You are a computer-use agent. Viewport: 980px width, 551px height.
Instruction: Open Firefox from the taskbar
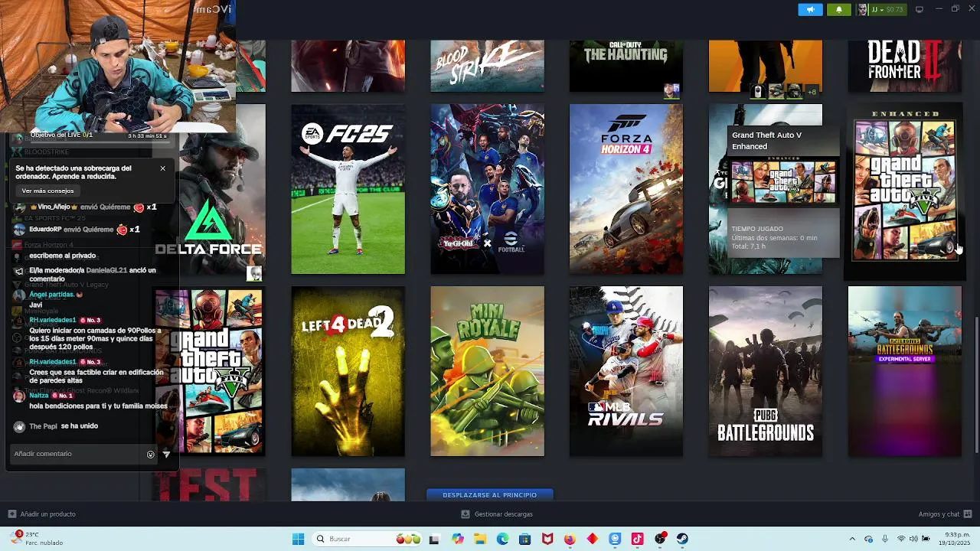[x=570, y=539]
